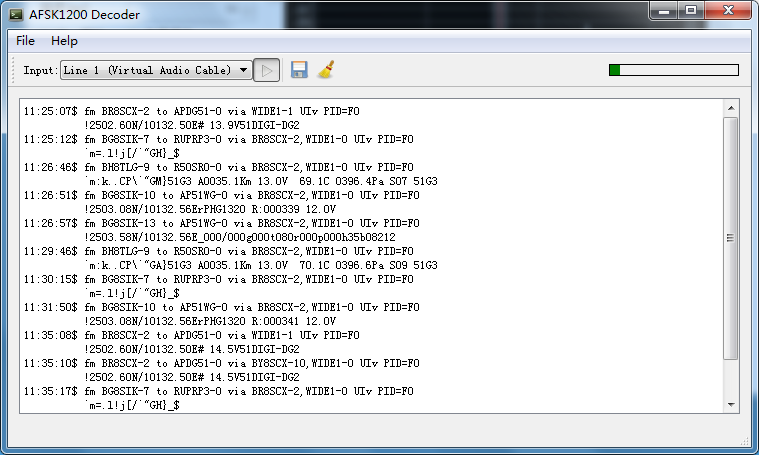Maximize the AFSK1200 Decoder window
The height and width of the screenshot is (455, 759).
pos(691,11)
